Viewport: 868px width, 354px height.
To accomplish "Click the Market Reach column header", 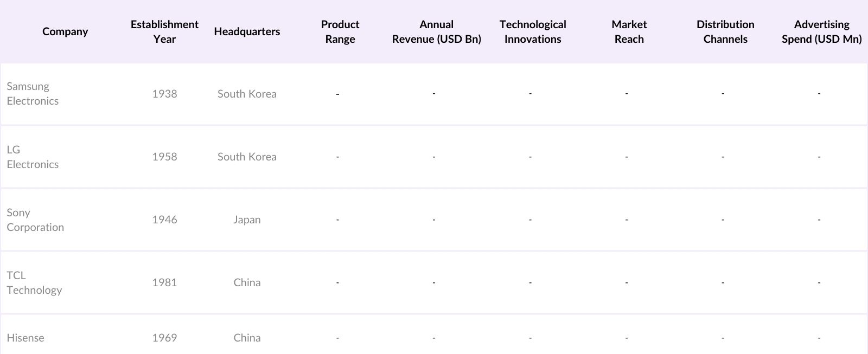I will [x=629, y=31].
